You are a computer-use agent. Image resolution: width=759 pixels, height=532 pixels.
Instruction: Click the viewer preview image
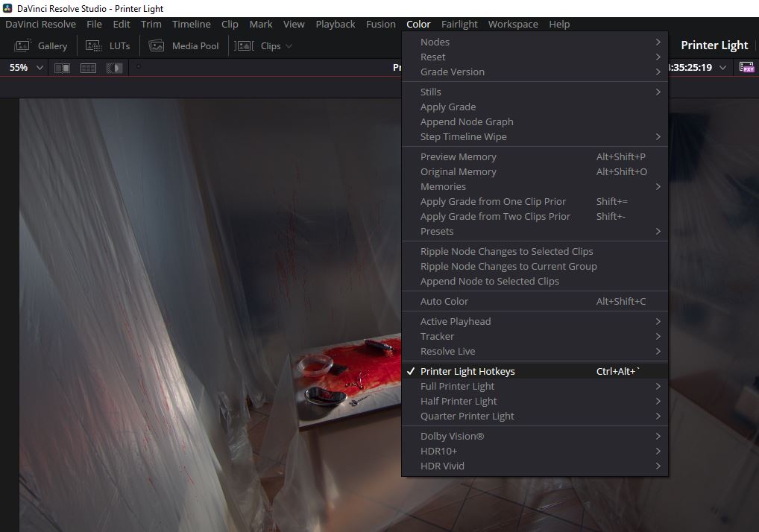[x=210, y=315]
